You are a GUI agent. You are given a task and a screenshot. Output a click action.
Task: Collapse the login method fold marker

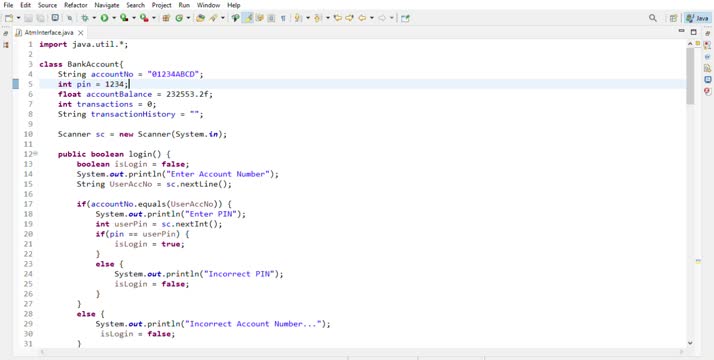tap(36, 154)
